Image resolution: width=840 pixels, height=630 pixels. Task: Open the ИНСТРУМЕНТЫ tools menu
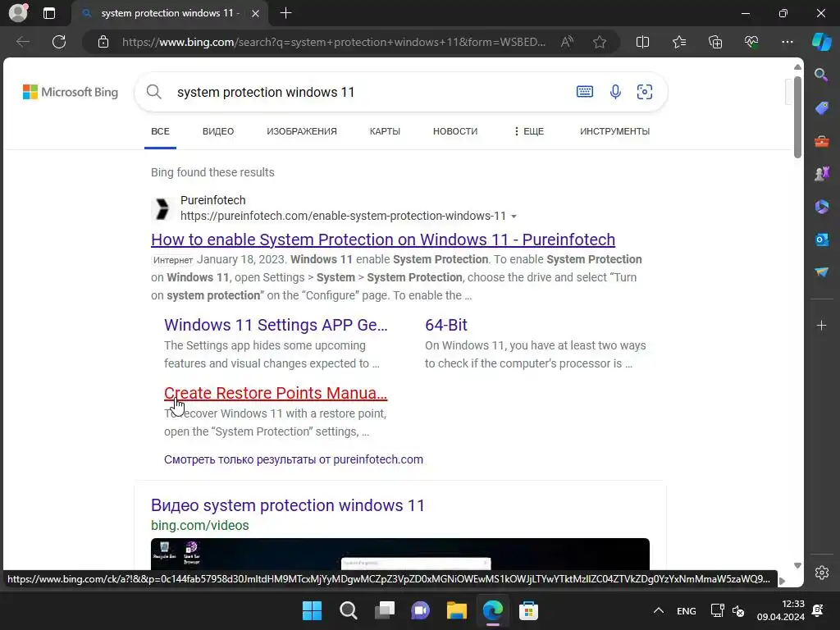tap(614, 131)
